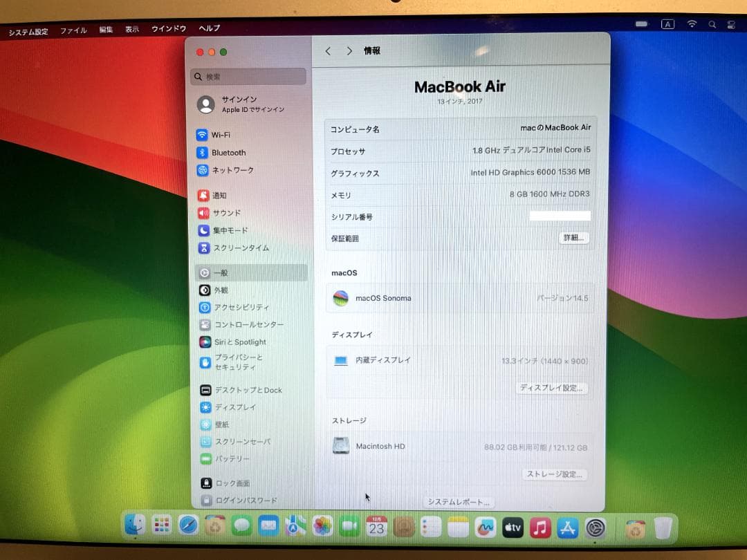Image resolution: width=747 pixels, height=560 pixels.
Task: Open the App Store from the Dock
Action: 567,527
